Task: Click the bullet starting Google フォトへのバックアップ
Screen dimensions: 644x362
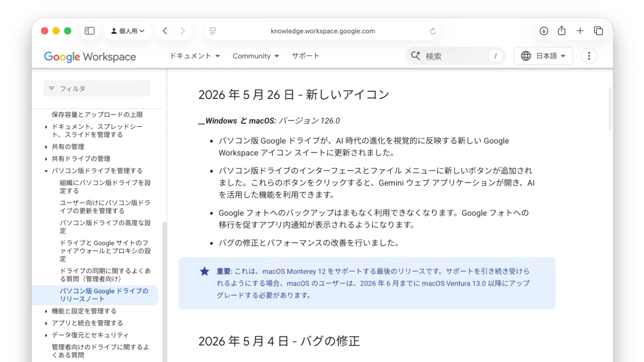Action: 373,219
